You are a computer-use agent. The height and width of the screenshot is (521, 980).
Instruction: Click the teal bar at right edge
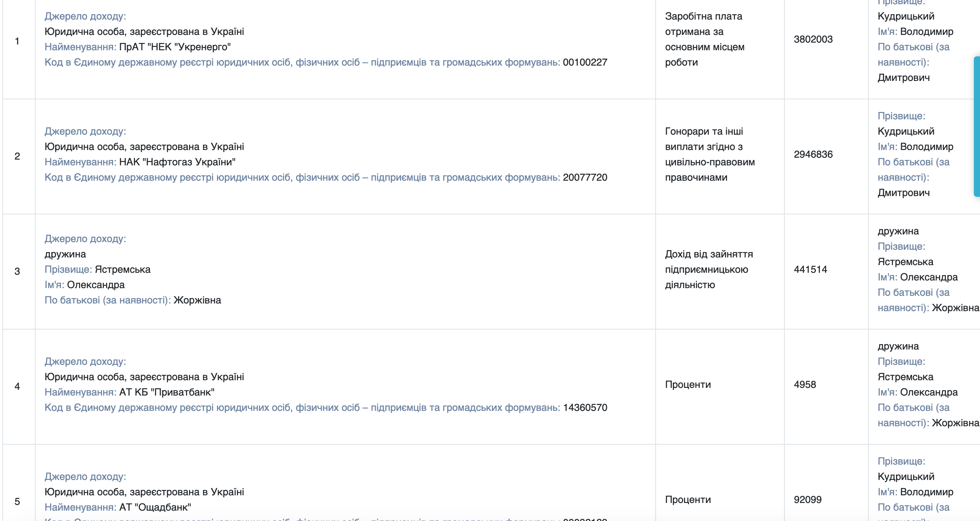(x=977, y=127)
